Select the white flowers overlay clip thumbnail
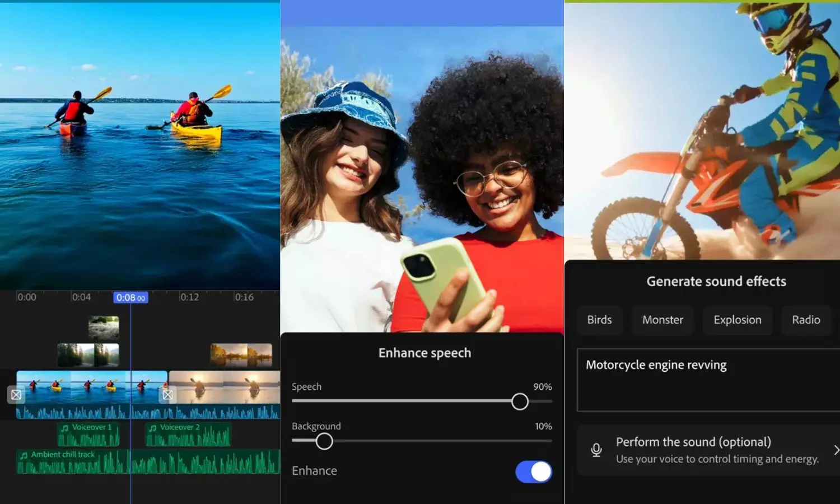Screen dimensions: 840x504 click(x=104, y=328)
